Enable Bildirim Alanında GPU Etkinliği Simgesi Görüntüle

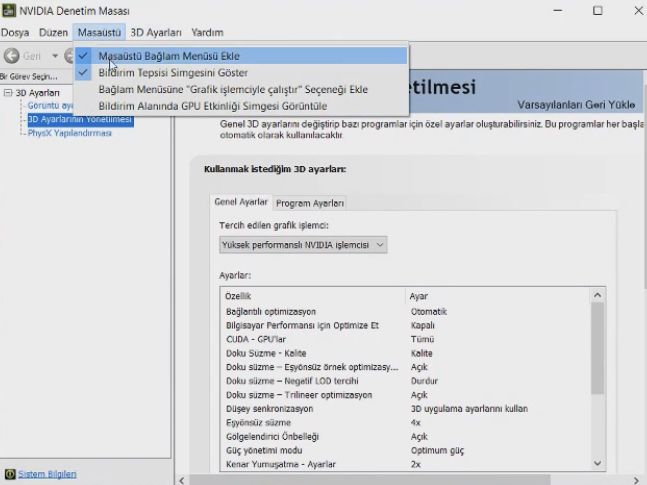point(241,106)
